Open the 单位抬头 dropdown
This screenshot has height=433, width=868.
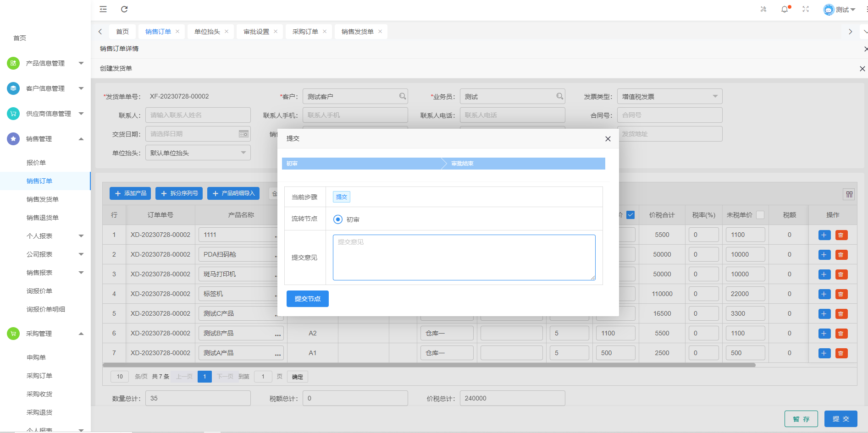click(198, 153)
